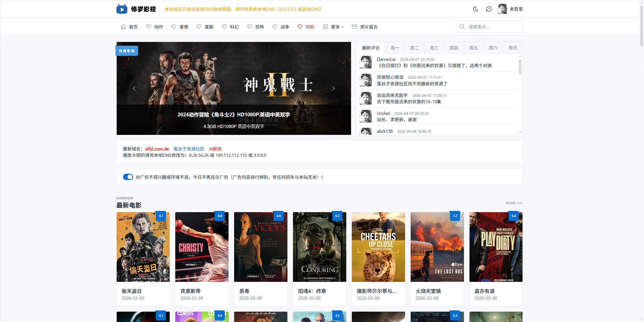This screenshot has width=644, height=322.
Task: Open the xl02.com.de domain link
Action: tap(157, 149)
